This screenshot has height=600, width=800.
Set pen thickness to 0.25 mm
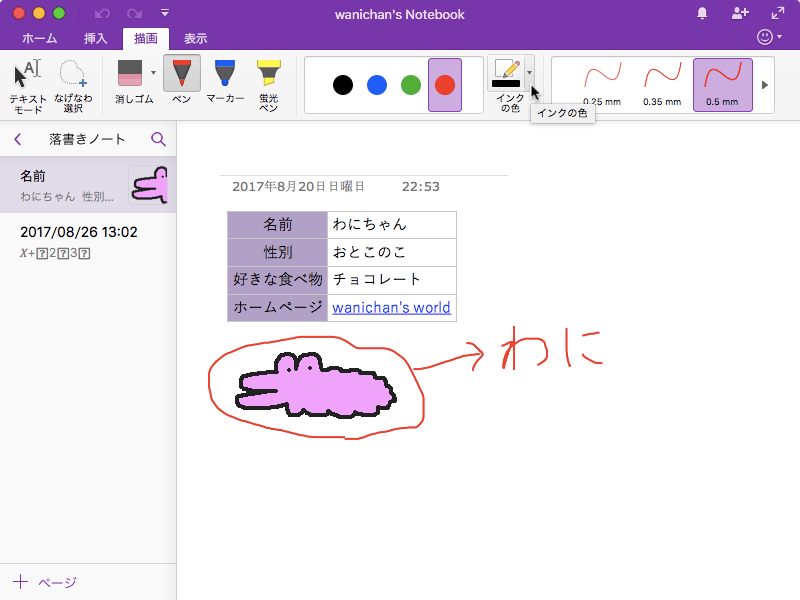(x=602, y=85)
